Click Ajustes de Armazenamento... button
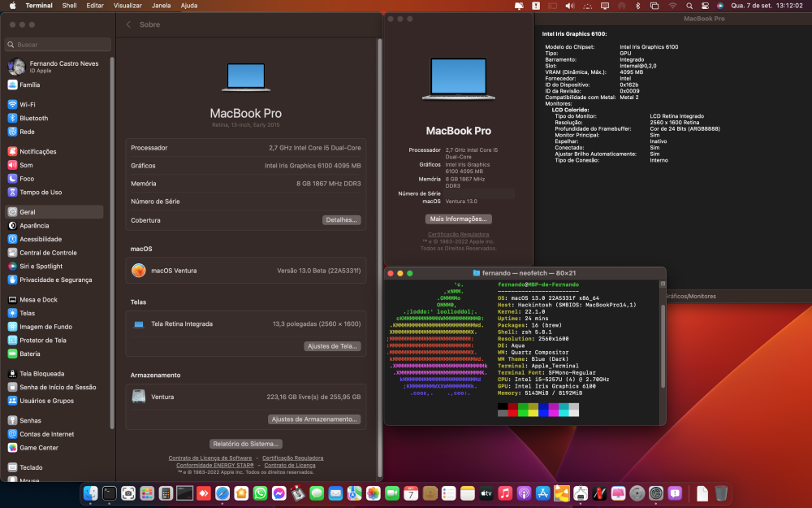The width and height of the screenshot is (812, 508). (x=314, y=419)
